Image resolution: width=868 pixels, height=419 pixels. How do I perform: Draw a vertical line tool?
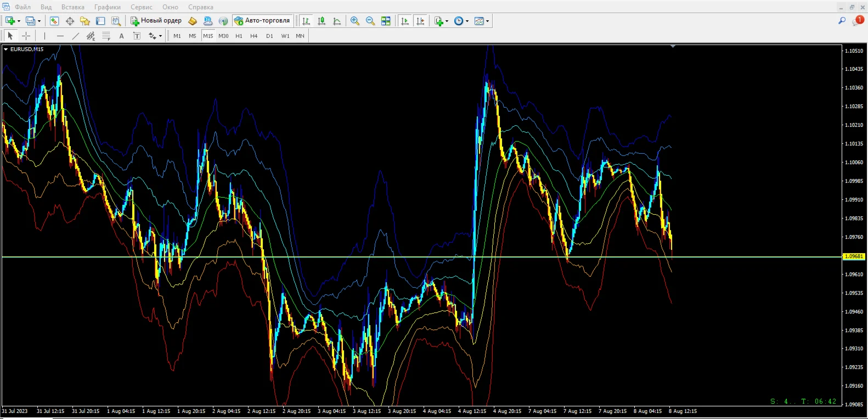click(44, 36)
